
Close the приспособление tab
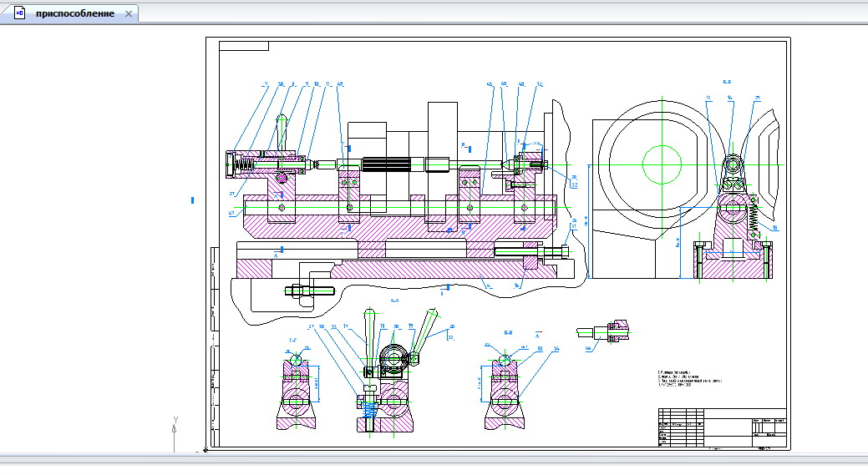[x=128, y=14]
